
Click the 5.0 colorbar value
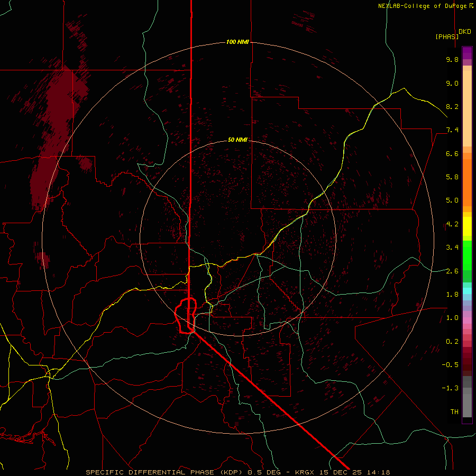pos(452,200)
